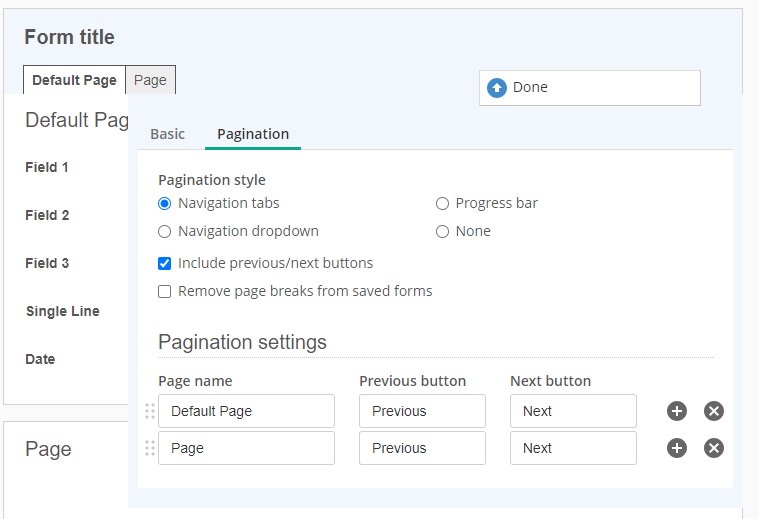Click the blue Done arrow icon
The width and height of the screenshot is (759, 519).
coord(497,88)
